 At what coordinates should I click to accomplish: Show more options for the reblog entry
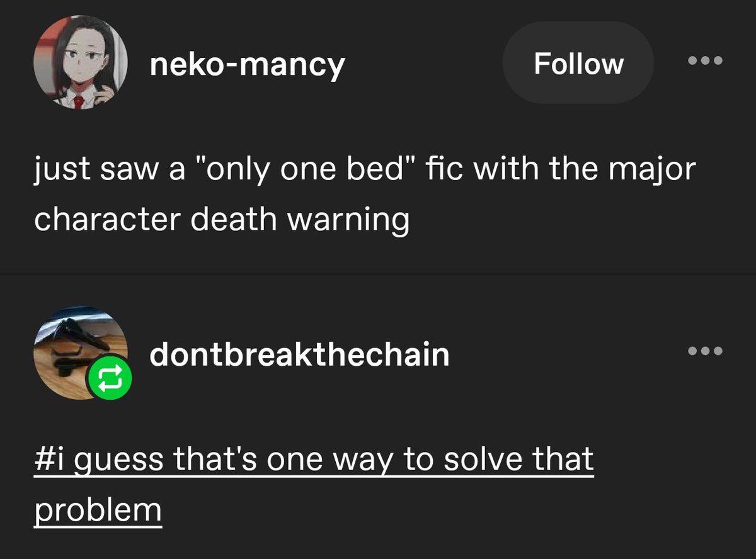pyautogui.click(x=705, y=351)
